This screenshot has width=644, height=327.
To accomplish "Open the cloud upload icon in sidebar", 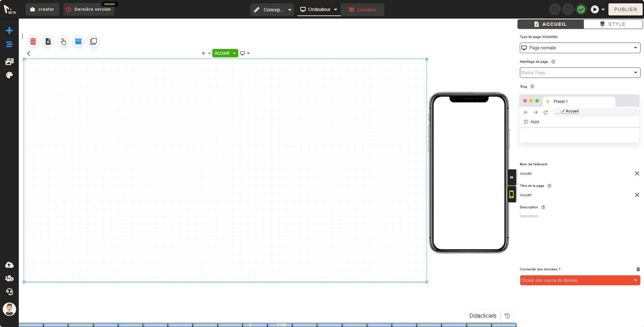I will pos(9,265).
